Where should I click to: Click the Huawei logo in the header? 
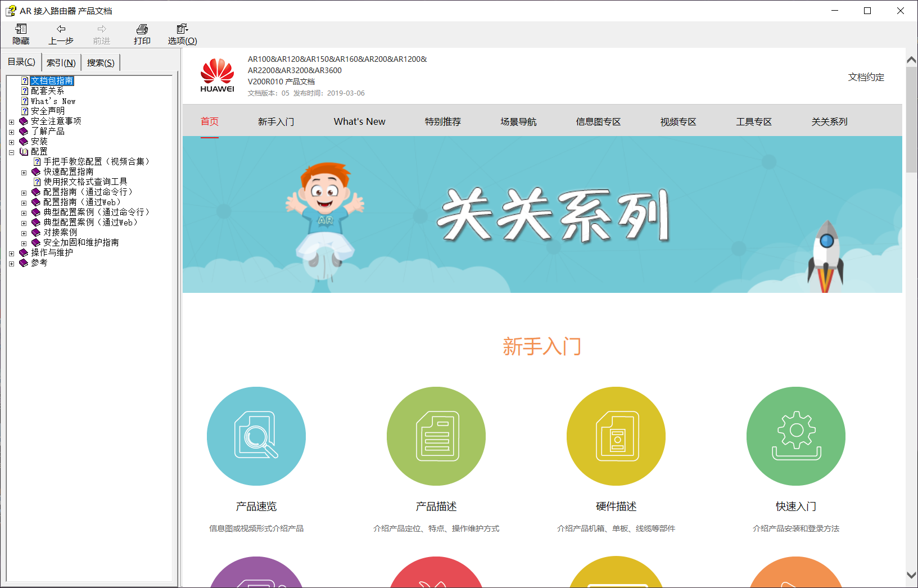[218, 75]
